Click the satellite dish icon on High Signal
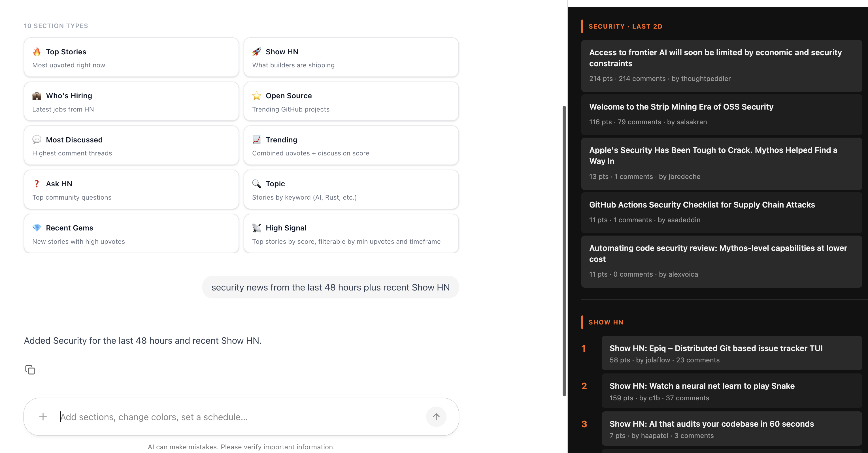The height and width of the screenshot is (453, 868). 256,228
